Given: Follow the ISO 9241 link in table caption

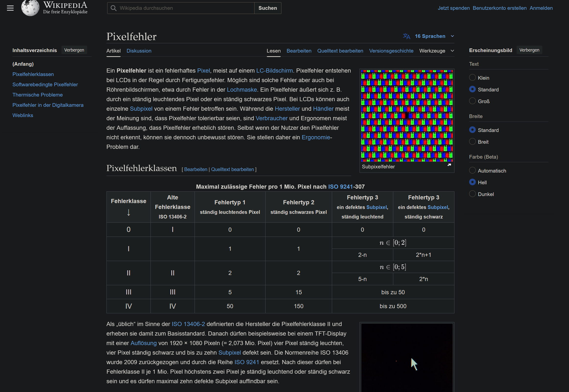Looking at the screenshot, I should 341,187.
